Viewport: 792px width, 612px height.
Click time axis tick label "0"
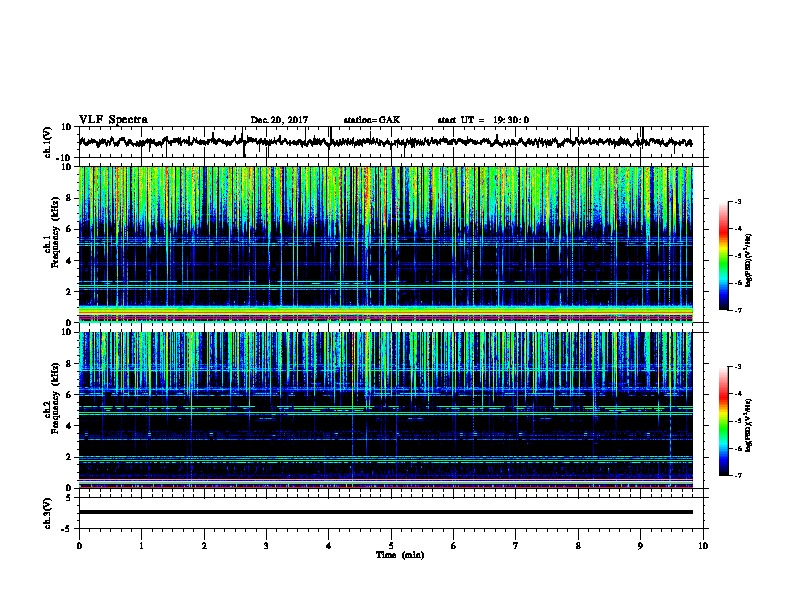(79, 546)
